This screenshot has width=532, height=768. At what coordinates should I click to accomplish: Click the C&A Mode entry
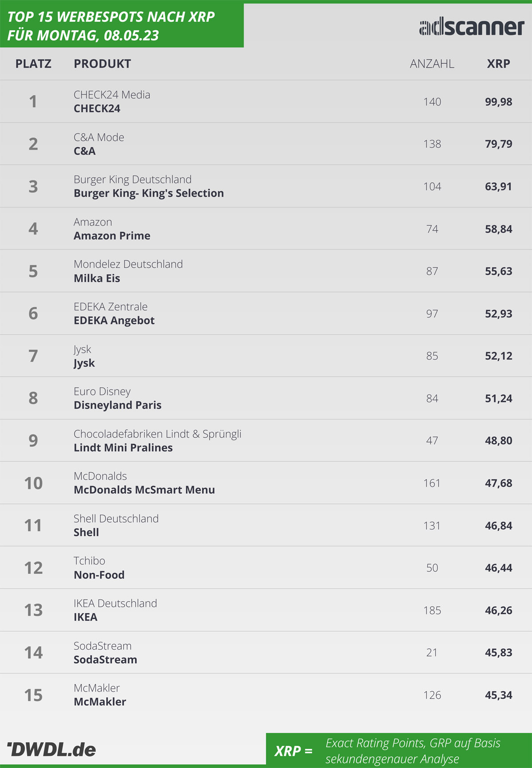[99, 137]
